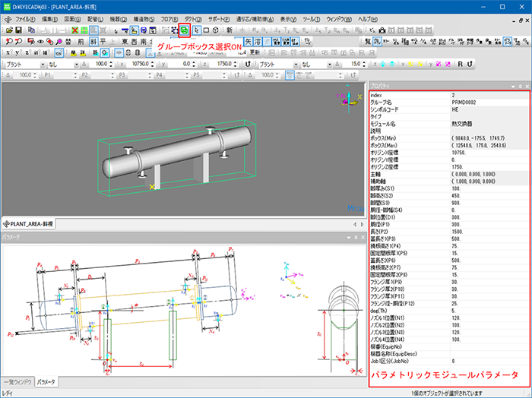Click the 新 button in toolbar
Viewport: 532px width, 398px height.
point(229,29)
